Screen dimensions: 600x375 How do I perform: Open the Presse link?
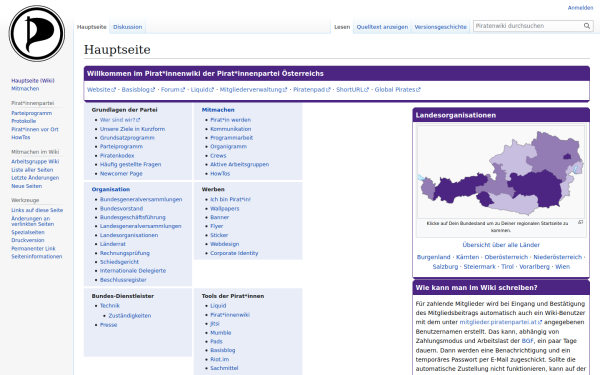pyautogui.click(x=108, y=325)
